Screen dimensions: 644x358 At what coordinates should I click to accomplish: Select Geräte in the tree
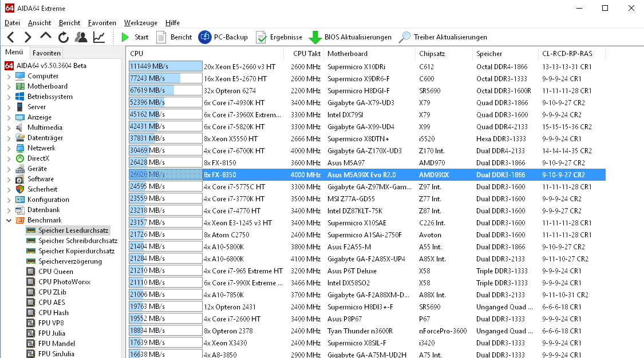[31, 169]
